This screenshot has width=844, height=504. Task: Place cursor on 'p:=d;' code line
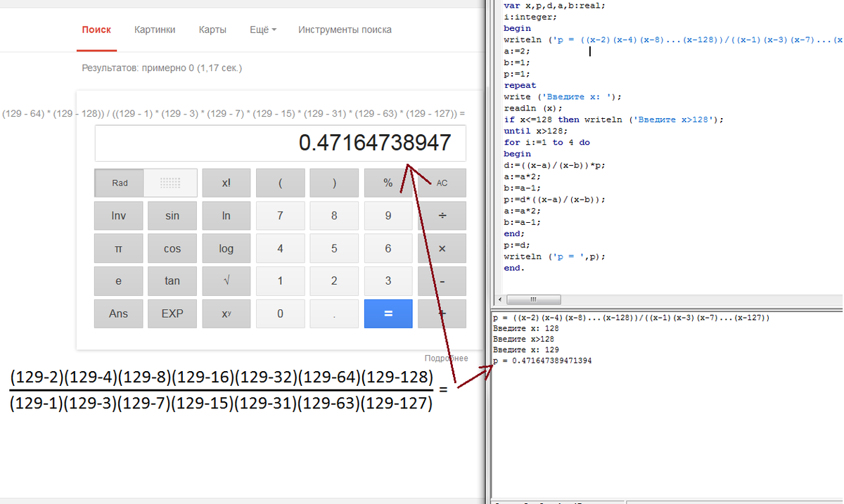[x=517, y=245]
